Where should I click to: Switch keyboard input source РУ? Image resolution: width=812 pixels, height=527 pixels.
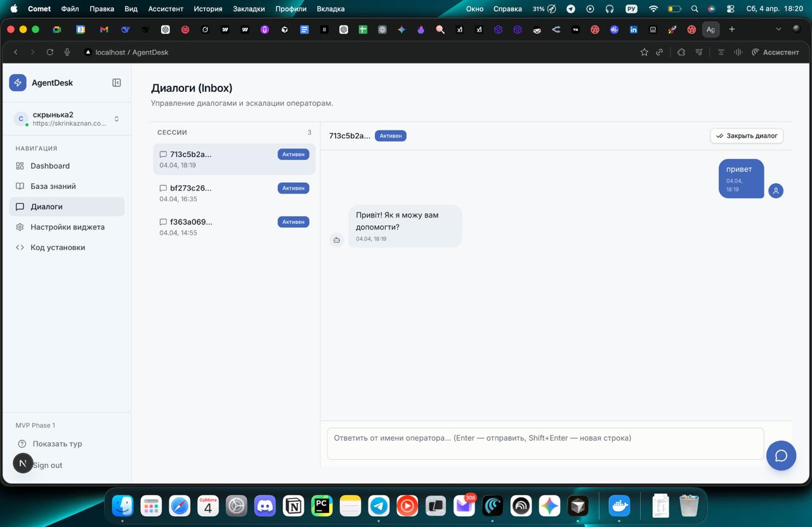pyautogui.click(x=631, y=9)
